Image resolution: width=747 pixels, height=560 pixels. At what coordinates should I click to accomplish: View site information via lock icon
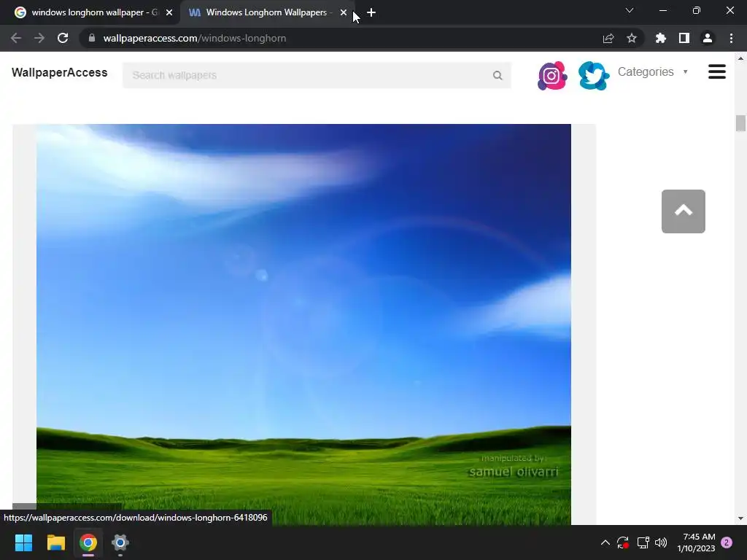tap(91, 38)
